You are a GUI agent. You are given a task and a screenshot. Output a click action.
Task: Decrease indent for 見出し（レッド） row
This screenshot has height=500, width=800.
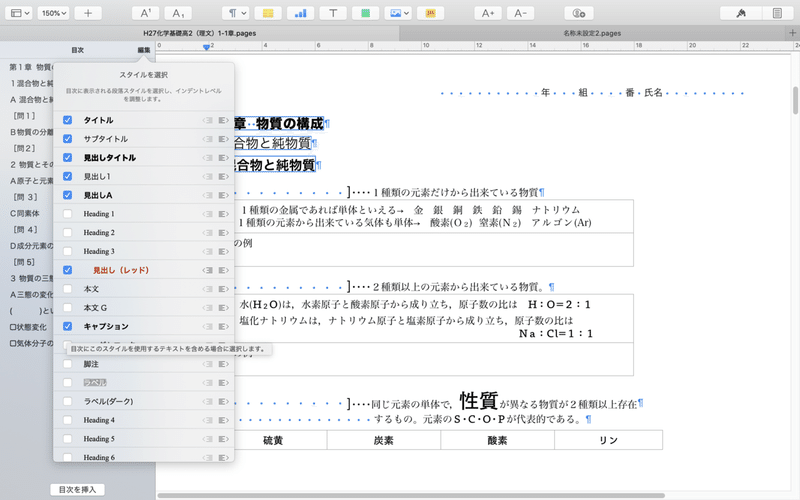click(x=207, y=270)
